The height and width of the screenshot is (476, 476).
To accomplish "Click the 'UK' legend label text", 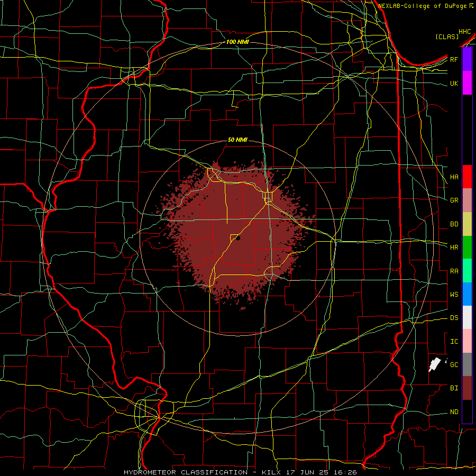I will (x=454, y=83).
